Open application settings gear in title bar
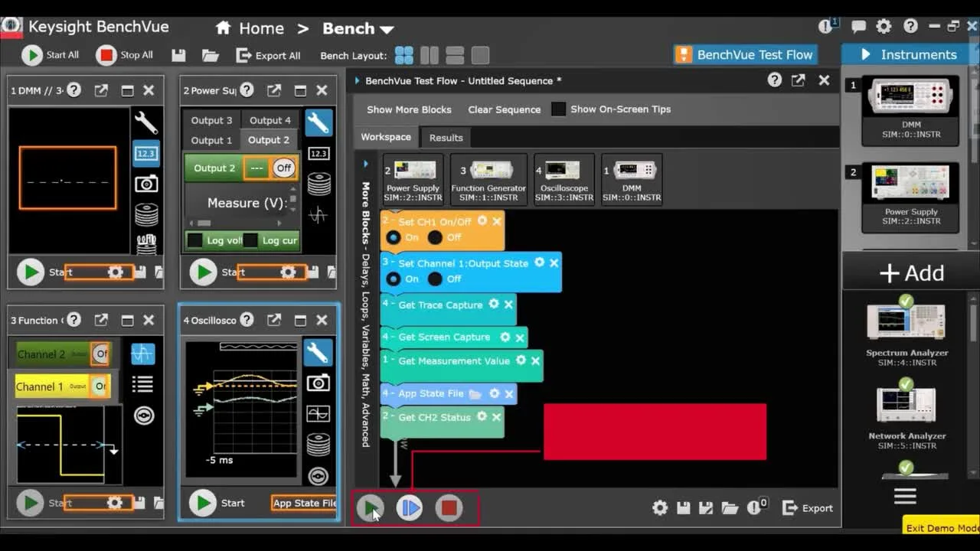Viewport: 980px width, 551px height. [x=884, y=26]
